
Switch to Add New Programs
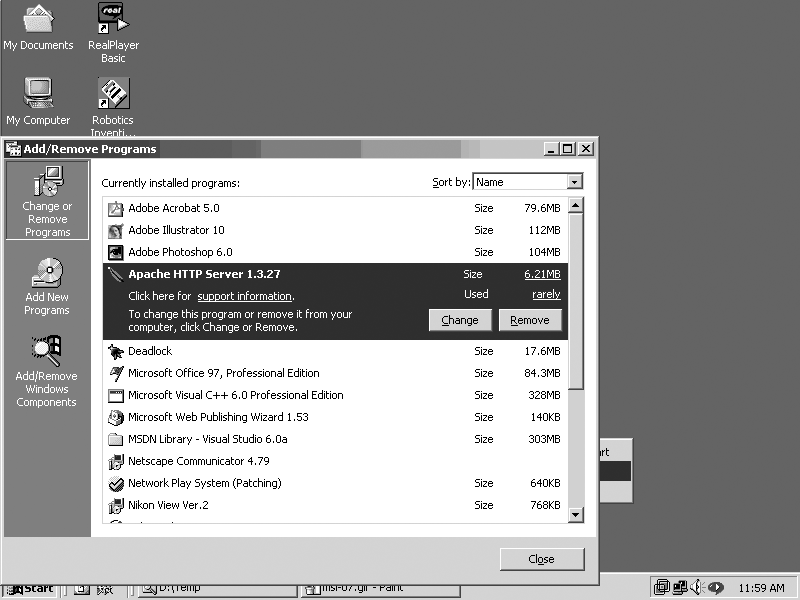47,286
